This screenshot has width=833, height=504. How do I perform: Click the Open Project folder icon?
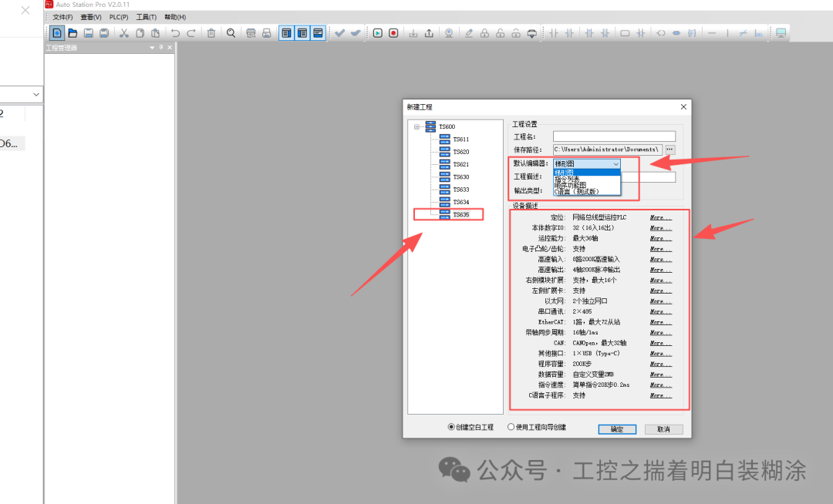[x=73, y=33]
